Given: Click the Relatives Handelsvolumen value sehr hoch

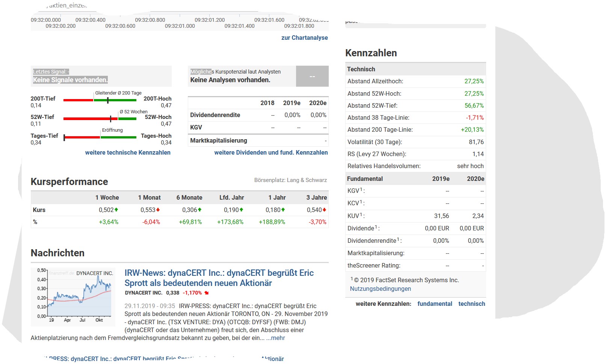Looking at the screenshot, I should [x=470, y=166].
